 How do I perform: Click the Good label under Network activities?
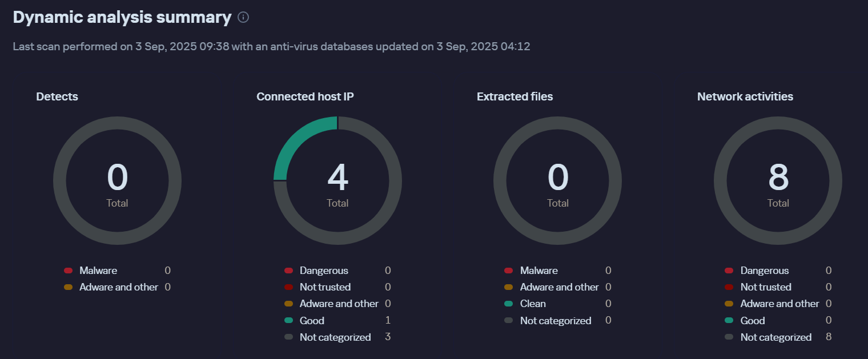click(x=753, y=321)
